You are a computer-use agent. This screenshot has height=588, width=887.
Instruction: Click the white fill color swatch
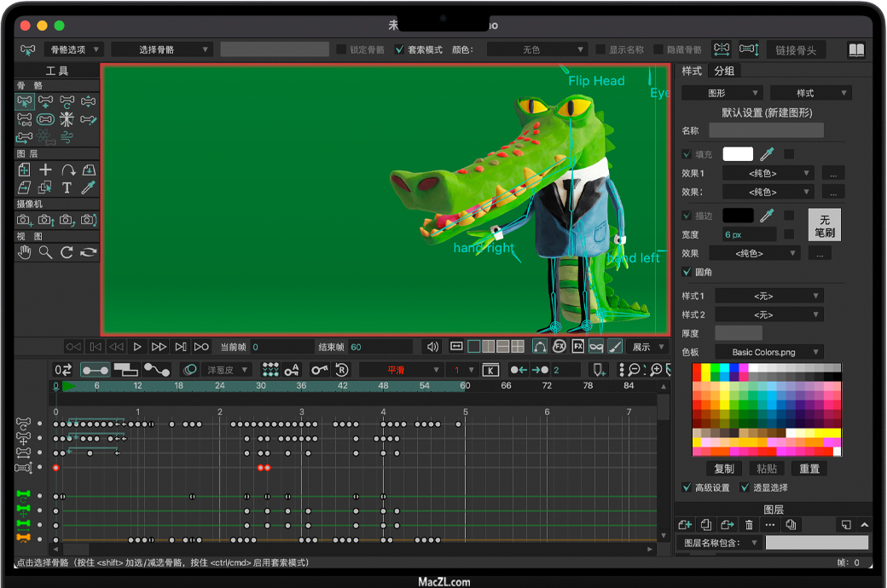point(738,154)
